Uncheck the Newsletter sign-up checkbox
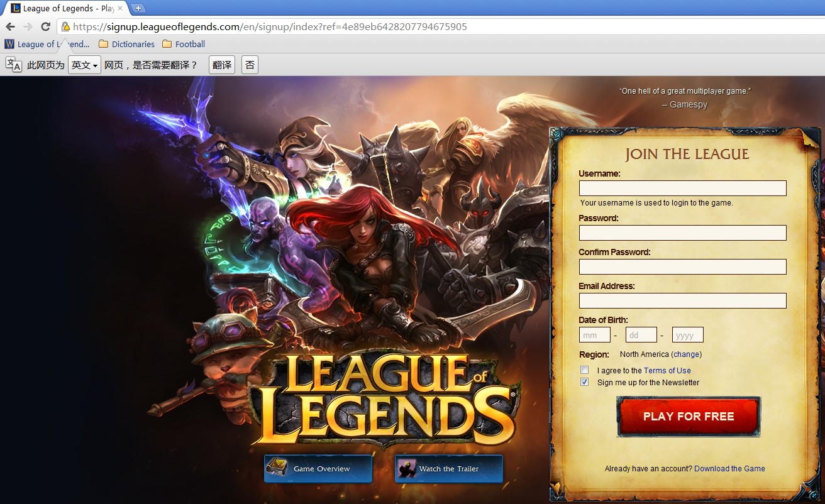 click(585, 382)
